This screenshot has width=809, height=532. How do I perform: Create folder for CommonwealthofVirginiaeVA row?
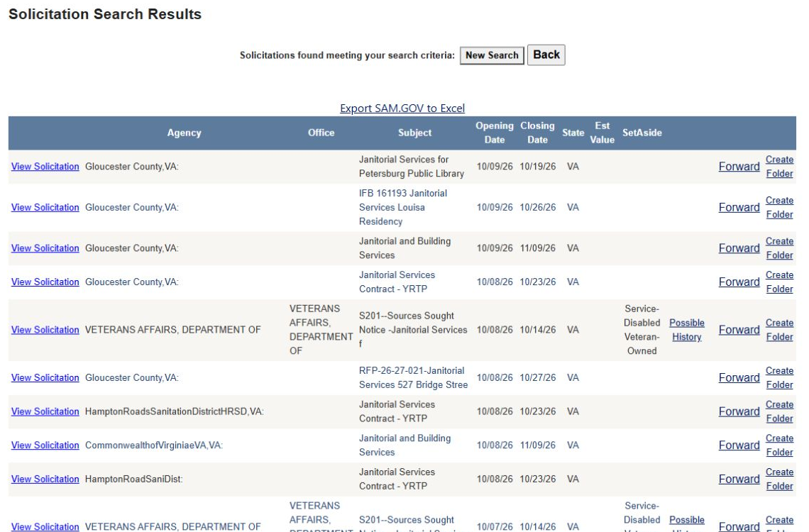point(779,445)
